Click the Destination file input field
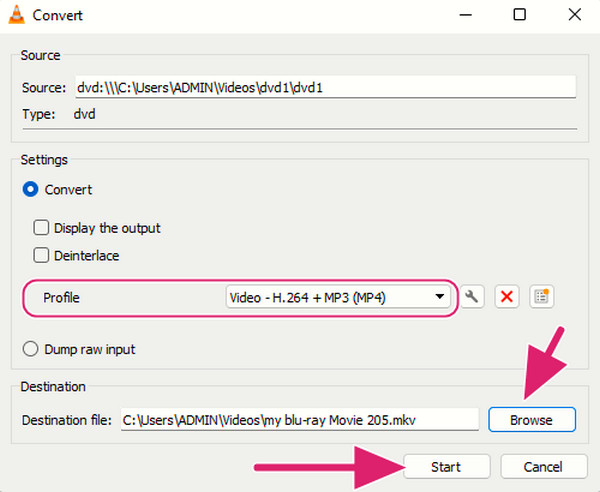 (x=300, y=420)
